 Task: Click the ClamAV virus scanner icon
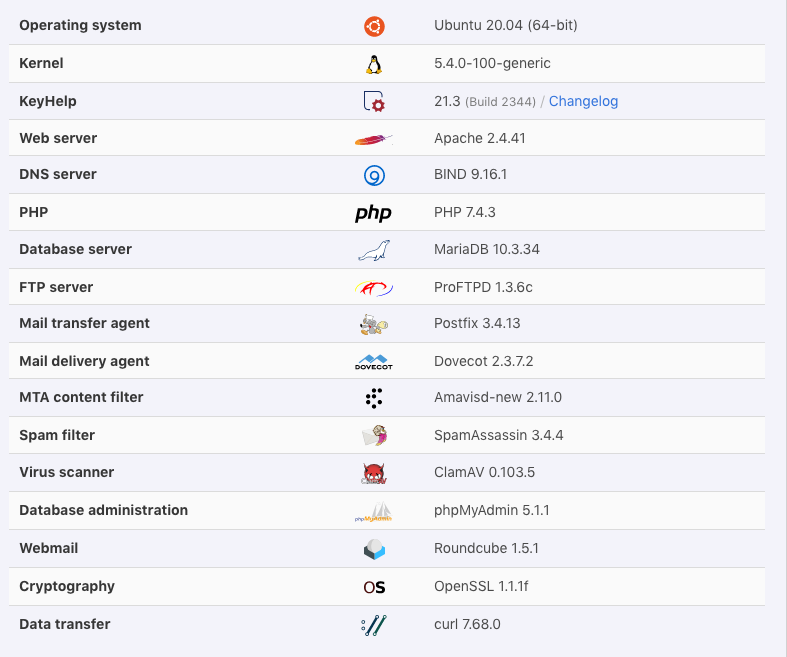click(x=374, y=473)
